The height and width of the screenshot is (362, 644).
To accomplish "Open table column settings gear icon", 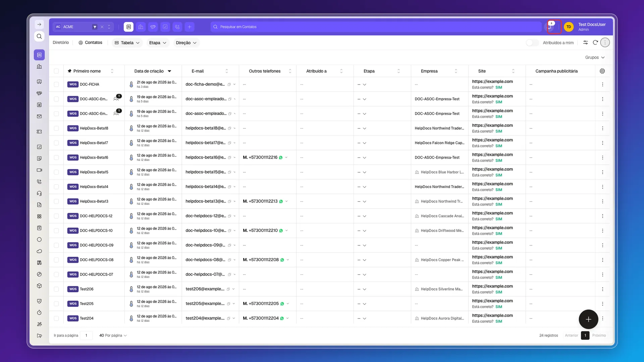I will (x=602, y=71).
